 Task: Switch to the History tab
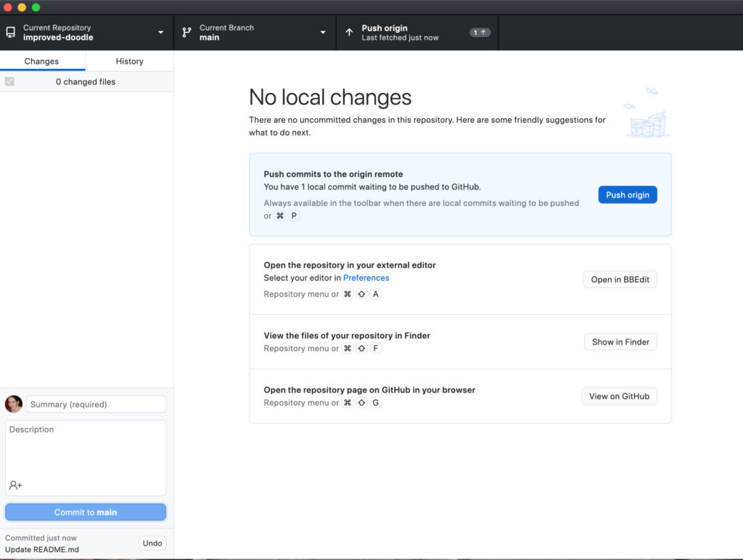[x=129, y=61]
